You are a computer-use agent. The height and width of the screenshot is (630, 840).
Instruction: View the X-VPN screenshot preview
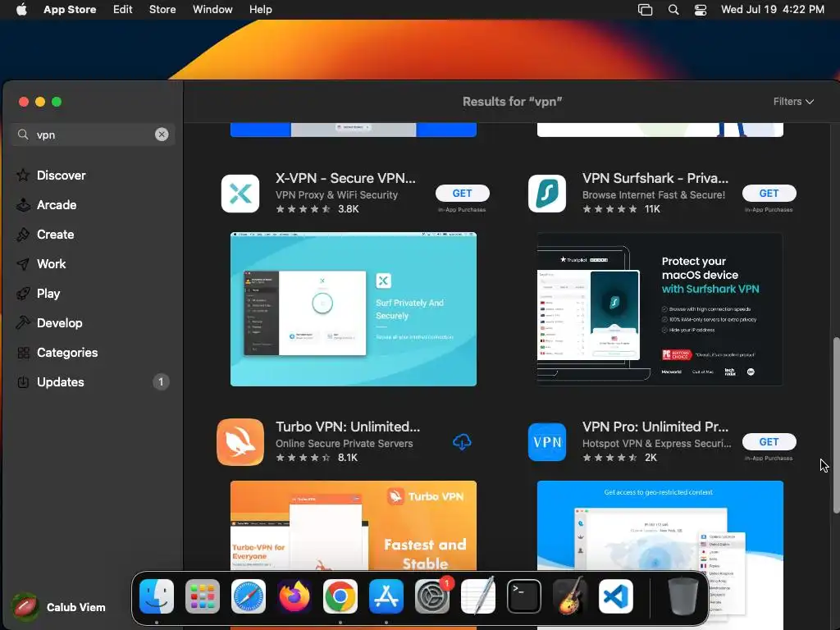[353, 309]
